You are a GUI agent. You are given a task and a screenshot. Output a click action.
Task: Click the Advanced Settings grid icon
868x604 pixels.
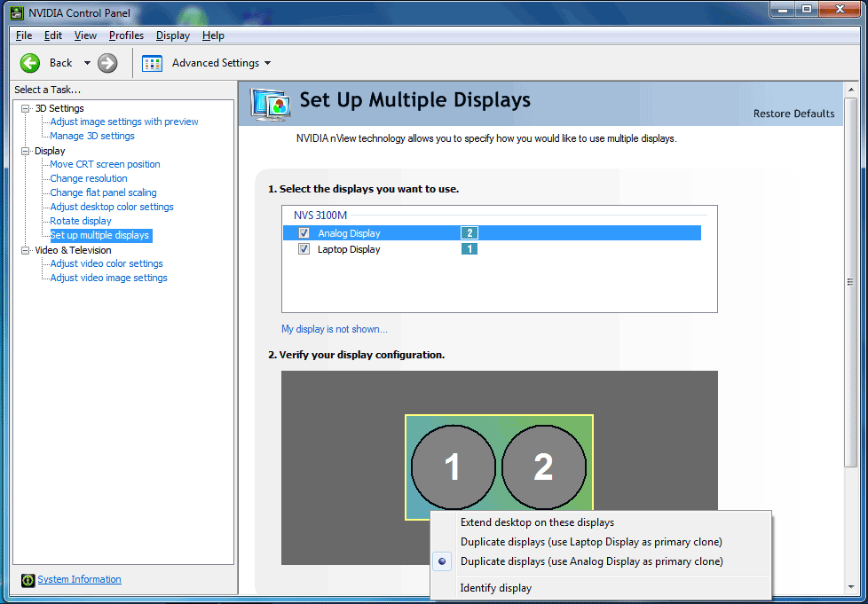point(152,63)
